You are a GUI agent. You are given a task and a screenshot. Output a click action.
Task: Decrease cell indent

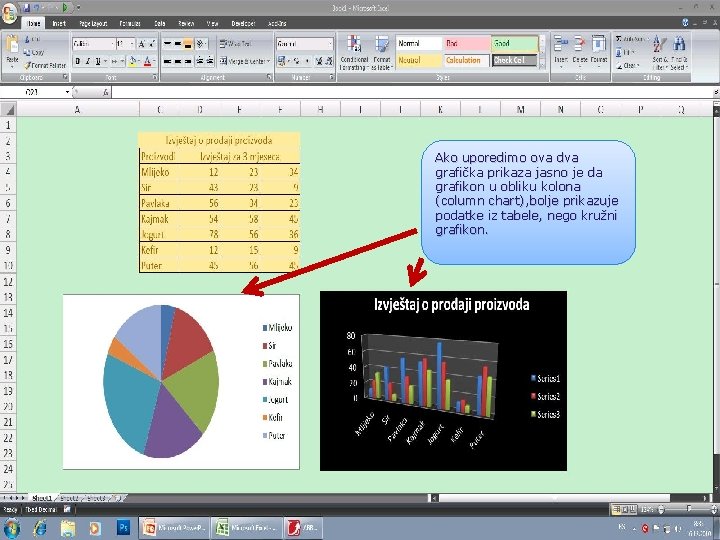(x=200, y=61)
